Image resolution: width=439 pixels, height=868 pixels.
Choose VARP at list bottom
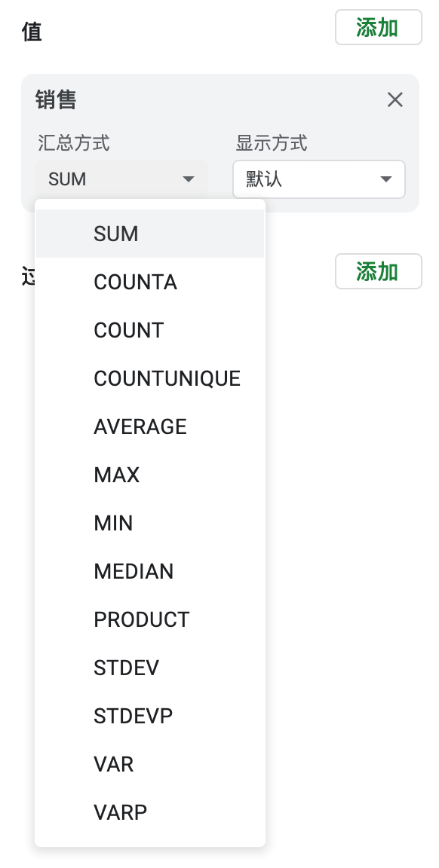149,811
